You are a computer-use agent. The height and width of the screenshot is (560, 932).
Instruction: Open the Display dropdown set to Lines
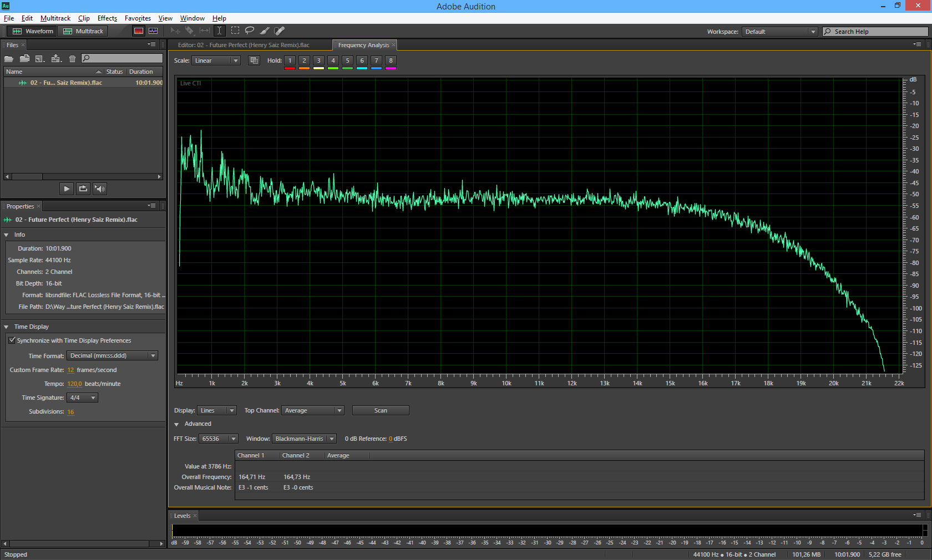tap(217, 410)
